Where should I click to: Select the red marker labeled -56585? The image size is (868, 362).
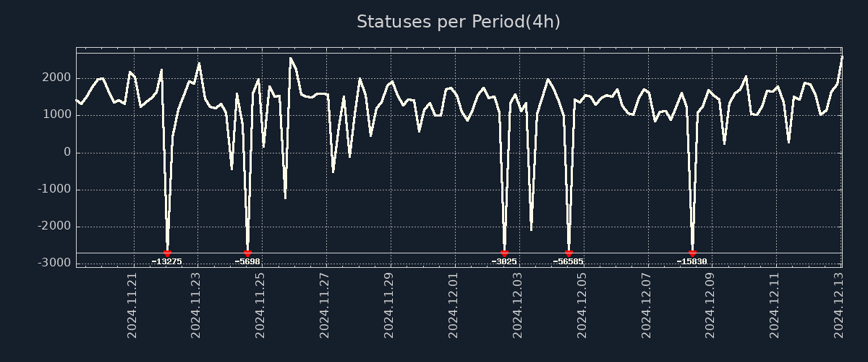click(x=569, y=253)
